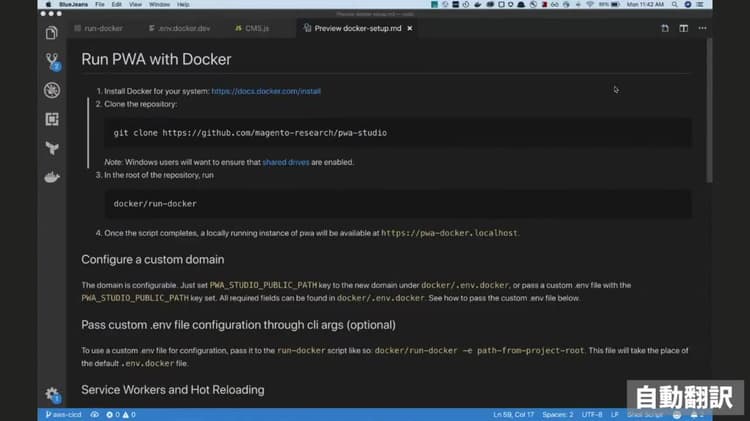
Task: Open the Explorer files icon
Action: tap(52, 33)
